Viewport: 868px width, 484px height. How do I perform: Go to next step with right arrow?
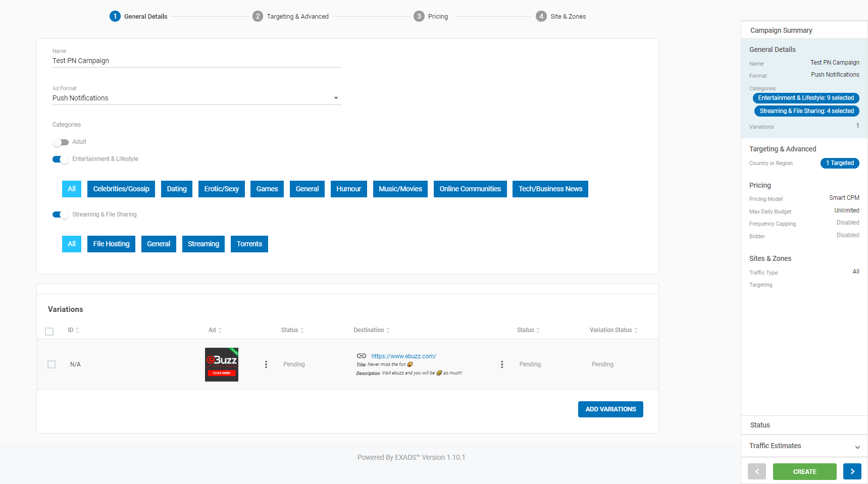(852, 471)
